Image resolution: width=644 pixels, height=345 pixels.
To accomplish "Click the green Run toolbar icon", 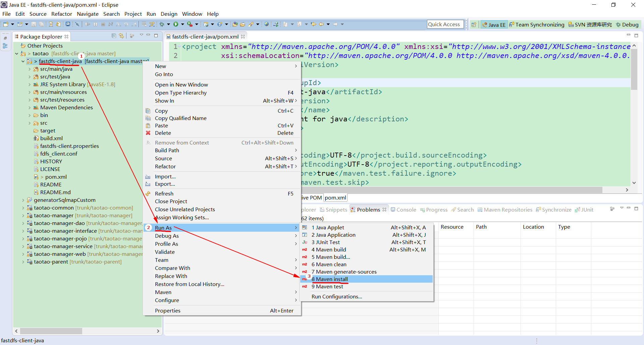I will (x=176, y=24).
